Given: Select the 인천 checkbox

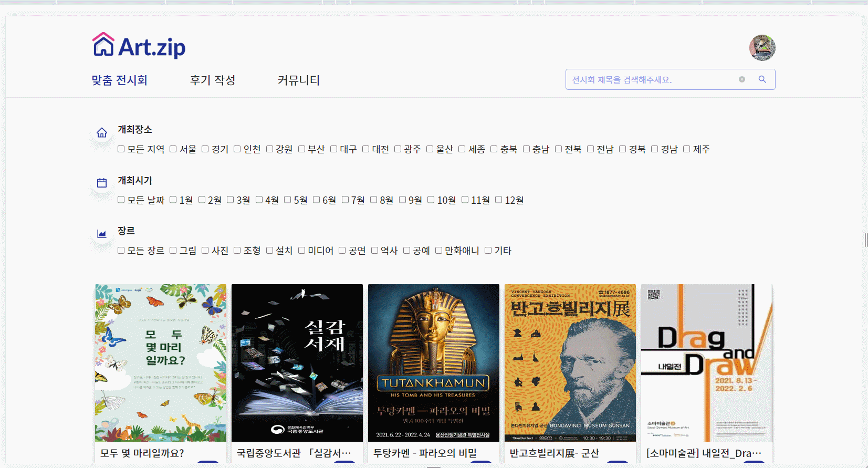Looking at the screenshot, I should 237,149.
